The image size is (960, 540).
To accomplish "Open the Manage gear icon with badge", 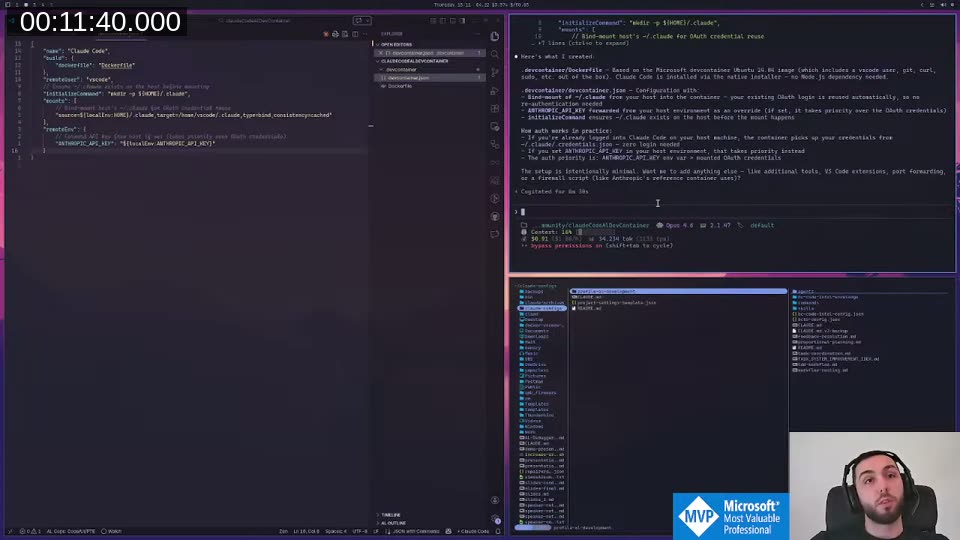I will coord(495,519).
